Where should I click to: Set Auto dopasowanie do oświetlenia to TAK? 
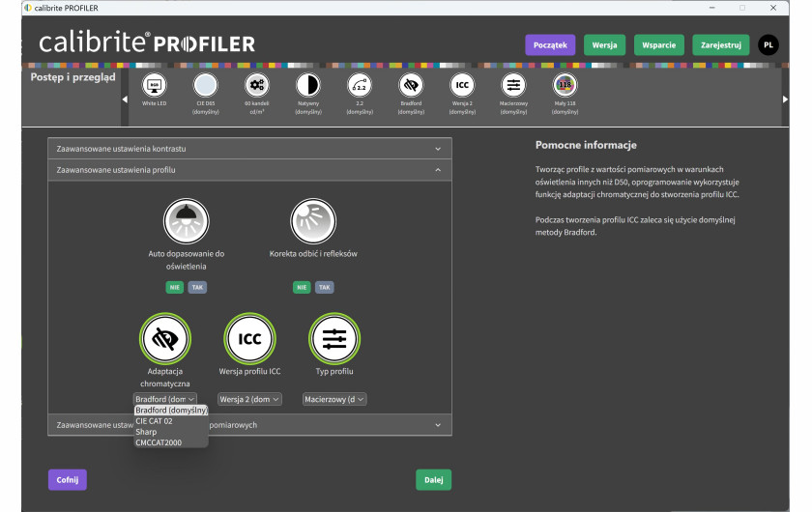click(197, 287)
